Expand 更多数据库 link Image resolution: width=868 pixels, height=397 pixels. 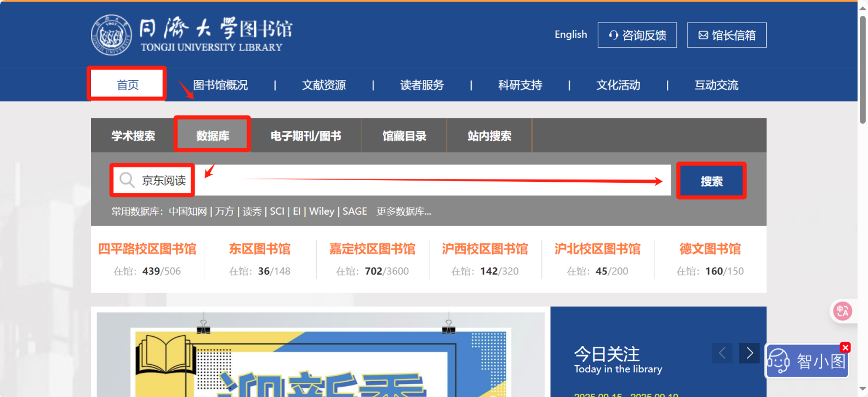404,211
